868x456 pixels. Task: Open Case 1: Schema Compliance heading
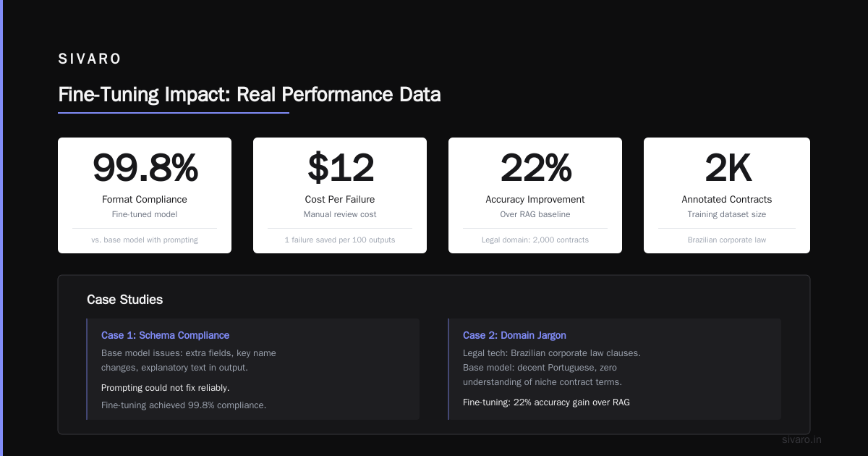tap(165, 335)
